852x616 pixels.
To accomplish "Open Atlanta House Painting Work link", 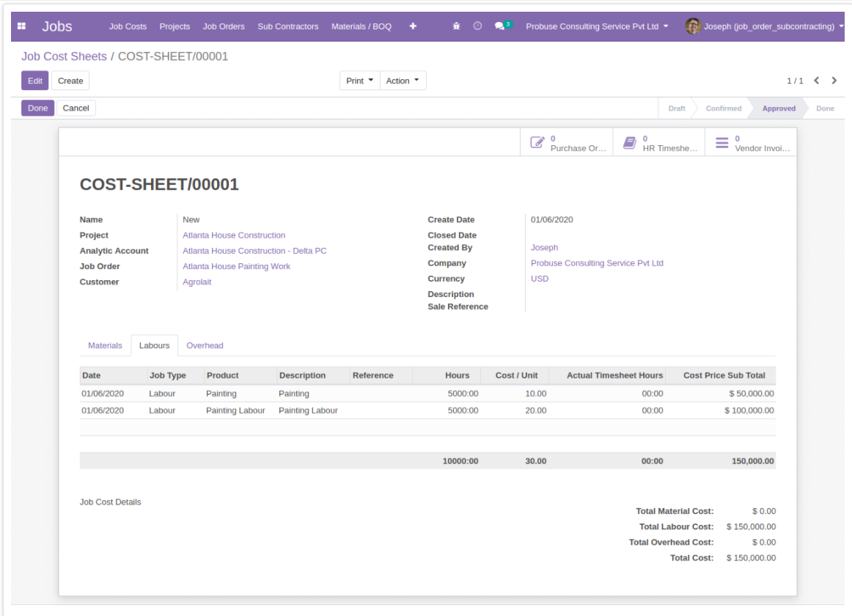I will tap(236, 266).
